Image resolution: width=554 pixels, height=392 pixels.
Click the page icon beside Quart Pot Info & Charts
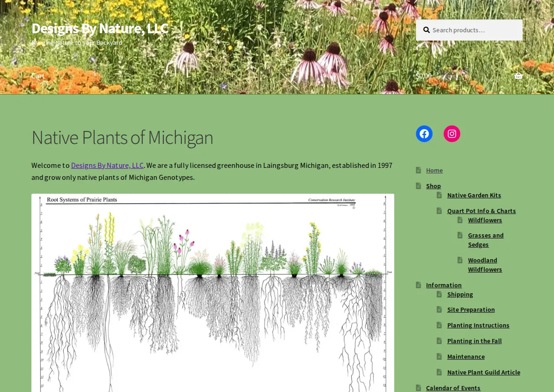point(440,211)
